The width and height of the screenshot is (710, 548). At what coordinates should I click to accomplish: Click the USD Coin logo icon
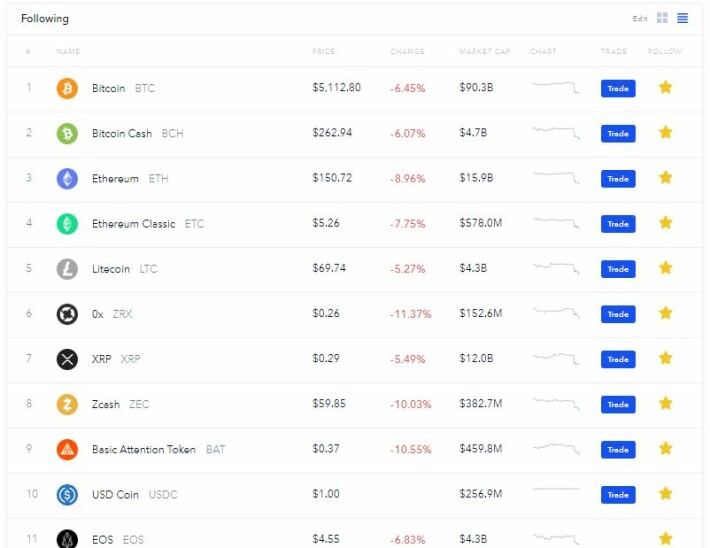(67, 495)
